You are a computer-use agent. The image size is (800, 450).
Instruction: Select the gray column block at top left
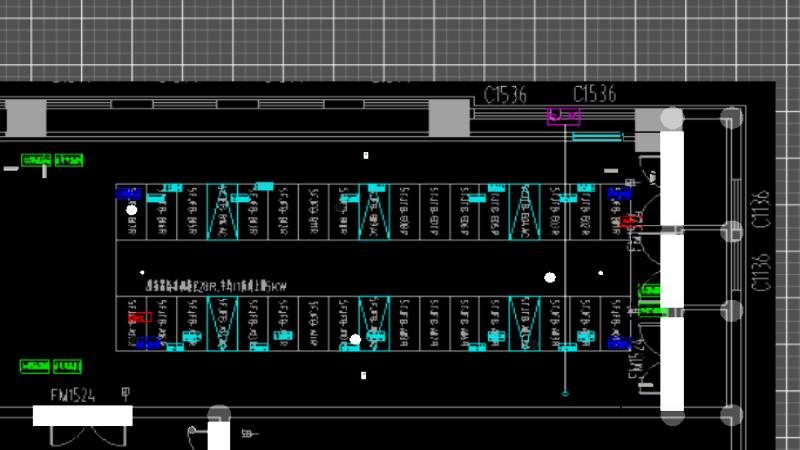[x=27, y=119]
